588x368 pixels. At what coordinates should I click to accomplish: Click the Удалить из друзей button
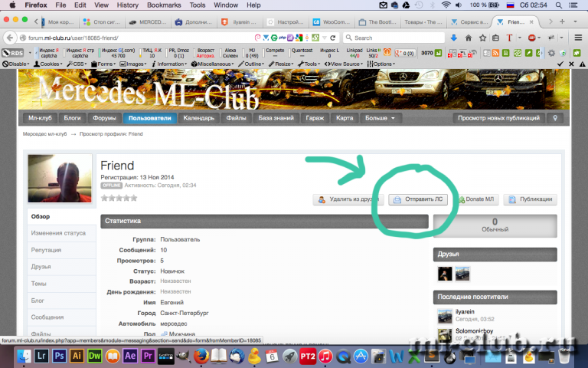point(348,199)
